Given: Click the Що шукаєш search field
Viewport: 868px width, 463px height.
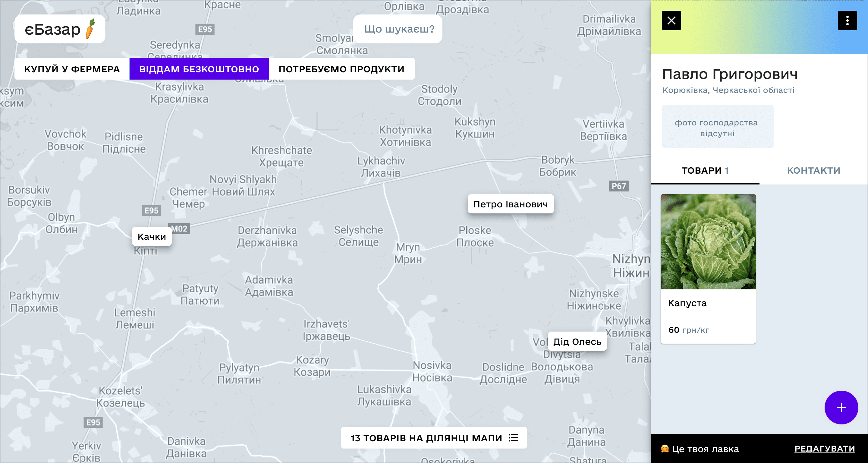Looking at the screenshot, I should tap(399, 29).
